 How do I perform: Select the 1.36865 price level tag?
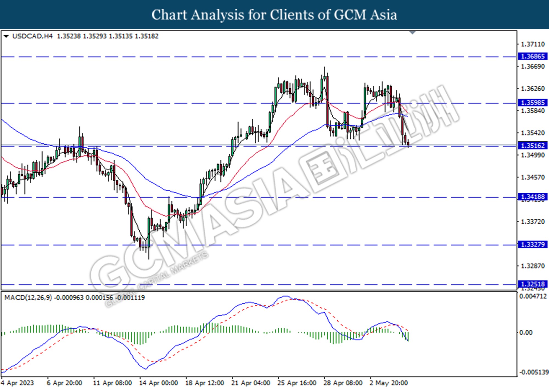(x=533, y=57)
